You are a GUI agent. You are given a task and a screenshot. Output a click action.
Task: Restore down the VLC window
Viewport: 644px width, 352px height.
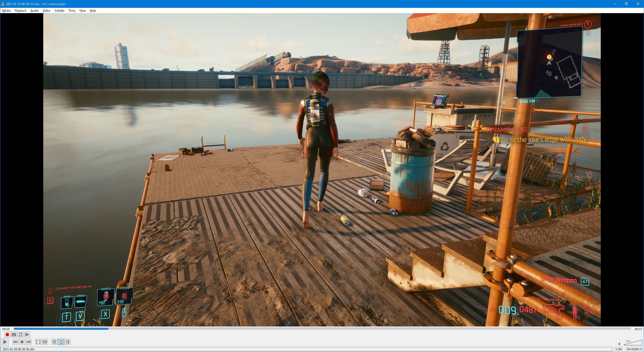click(626, 4)
